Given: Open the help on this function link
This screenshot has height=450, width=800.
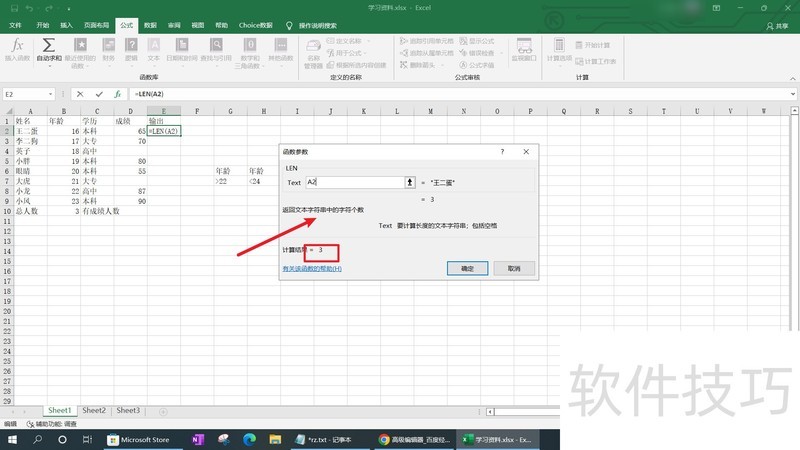Looking at the screenshot, I should pyautogui.click(x=312, y=268).
